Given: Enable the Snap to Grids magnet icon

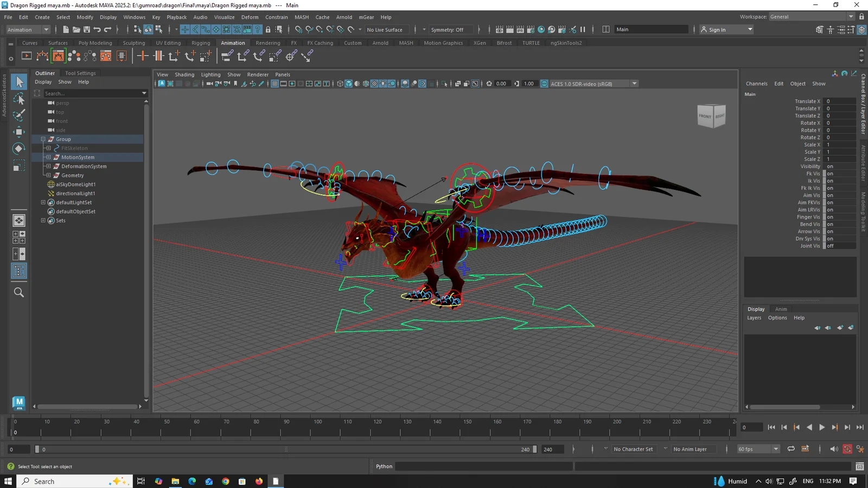Looking at the screenshot, I should click(299, 29).
